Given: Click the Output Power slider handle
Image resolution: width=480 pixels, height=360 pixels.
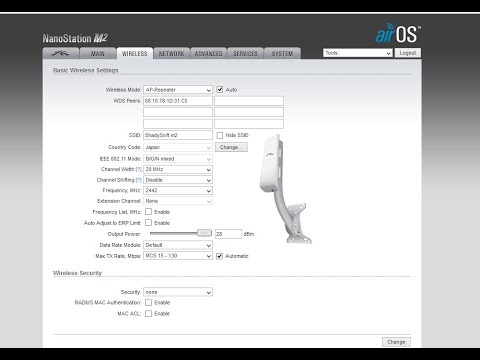Looking at the screenshot, I should click(204, 233).
